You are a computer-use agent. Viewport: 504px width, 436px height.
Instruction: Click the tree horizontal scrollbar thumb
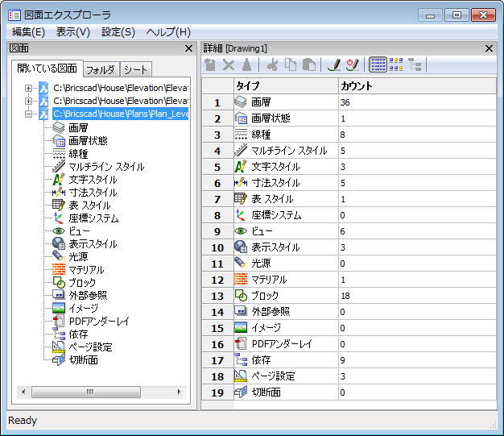pyautogui.click(x=86, y=392)
